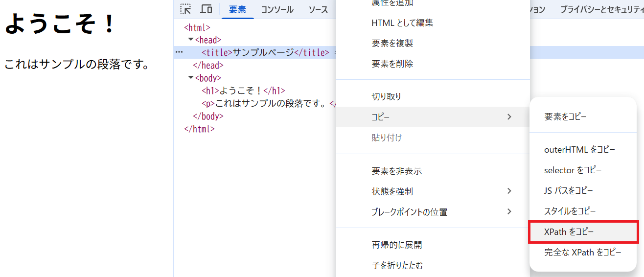Viewport: 644px width, 277px height.
Task: Click the inspect element picker icon
Action: (x=185, y=9)
